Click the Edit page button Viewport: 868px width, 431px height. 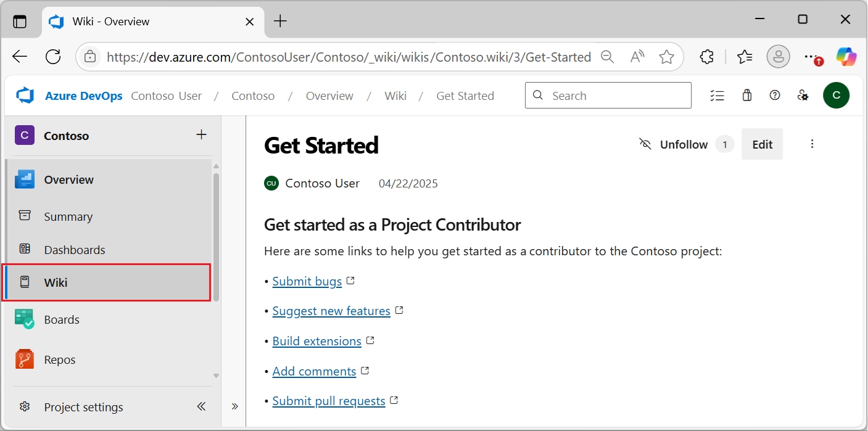[762, 144]
